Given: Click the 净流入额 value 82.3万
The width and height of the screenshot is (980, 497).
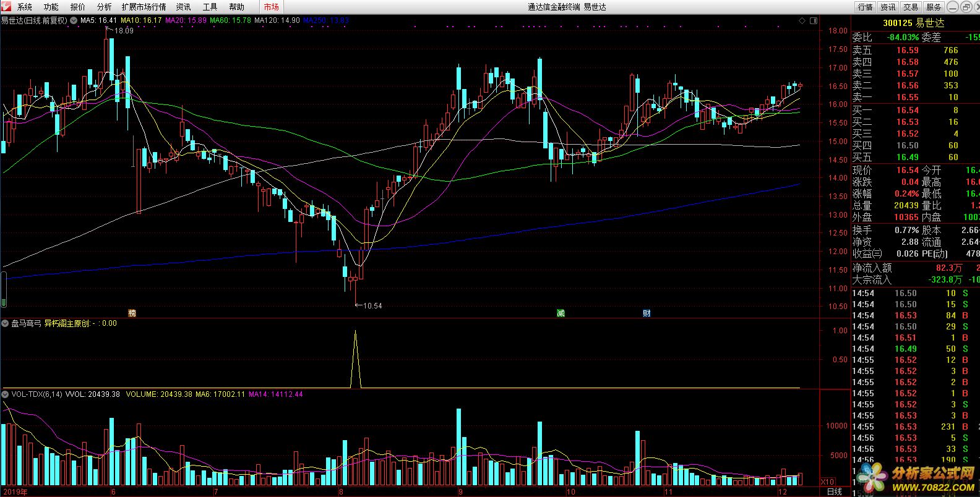Looking at the screenshot, I should (x=949, y=268).
